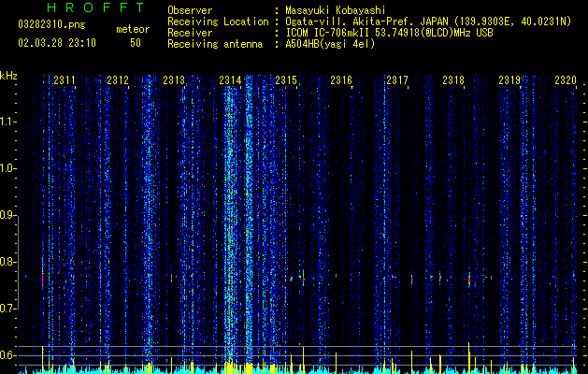The height and width of the screenshot is (374, 588).
Task: Click the Receiving antenna label
Action: pos(215,44)
